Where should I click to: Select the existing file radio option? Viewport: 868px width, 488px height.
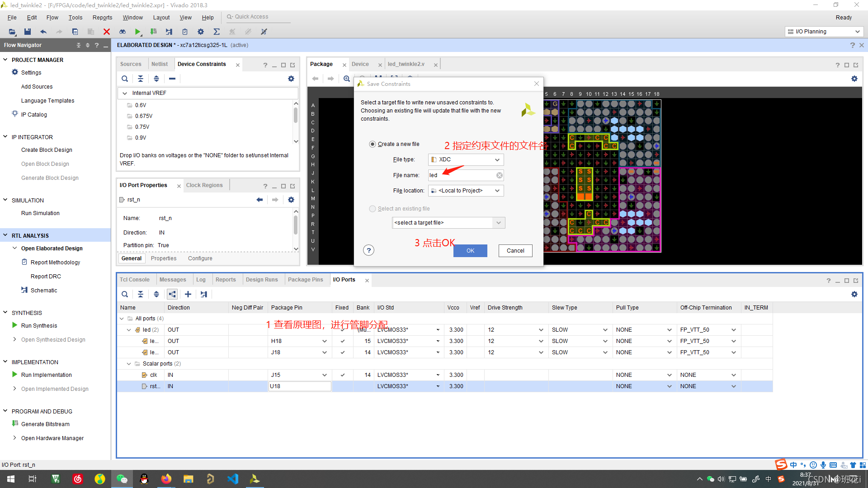pyautogui.click(x=373, y=209)
